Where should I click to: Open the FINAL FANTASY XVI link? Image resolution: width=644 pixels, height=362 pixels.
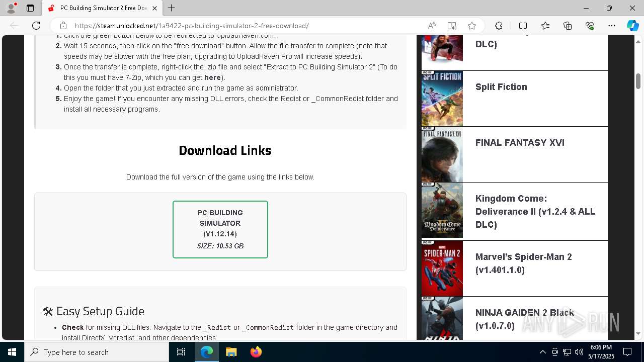click(x=520, y=143)
